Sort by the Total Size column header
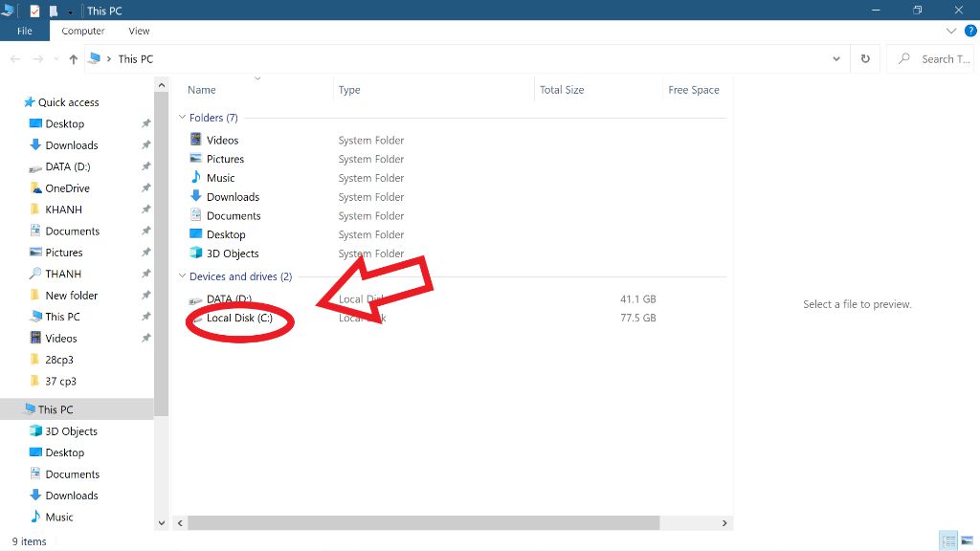The image size is (980, 551). point(561,90)
